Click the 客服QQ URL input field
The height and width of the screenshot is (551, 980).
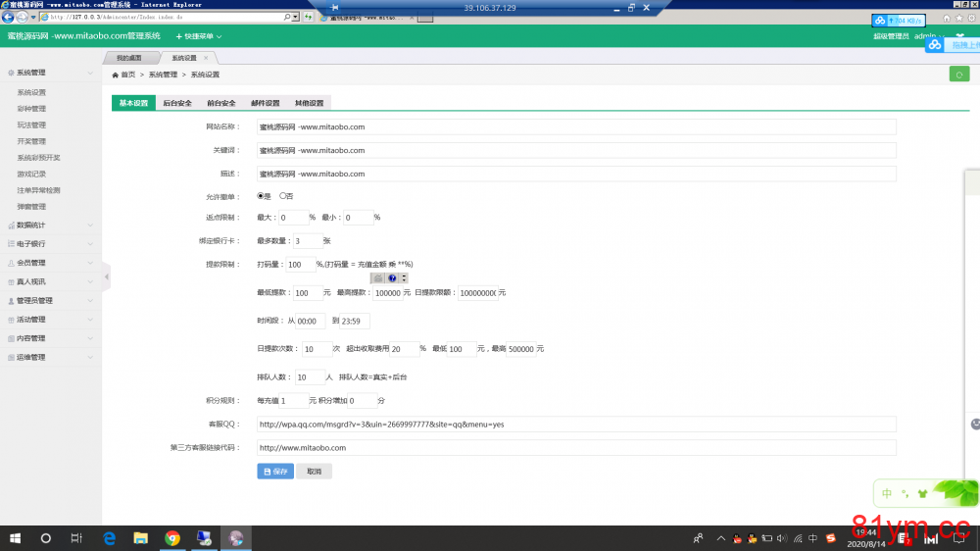pyautogui.click(x=576, y=425)
